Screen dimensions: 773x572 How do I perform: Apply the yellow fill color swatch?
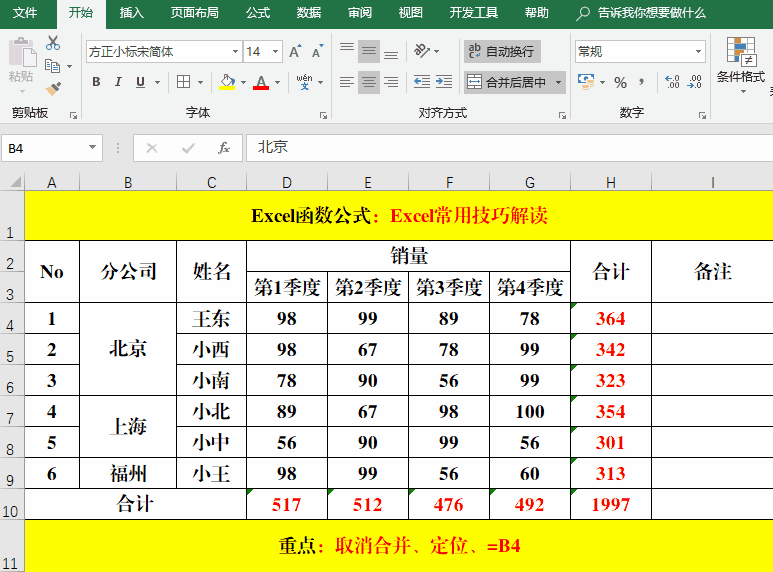click(227, 82)
